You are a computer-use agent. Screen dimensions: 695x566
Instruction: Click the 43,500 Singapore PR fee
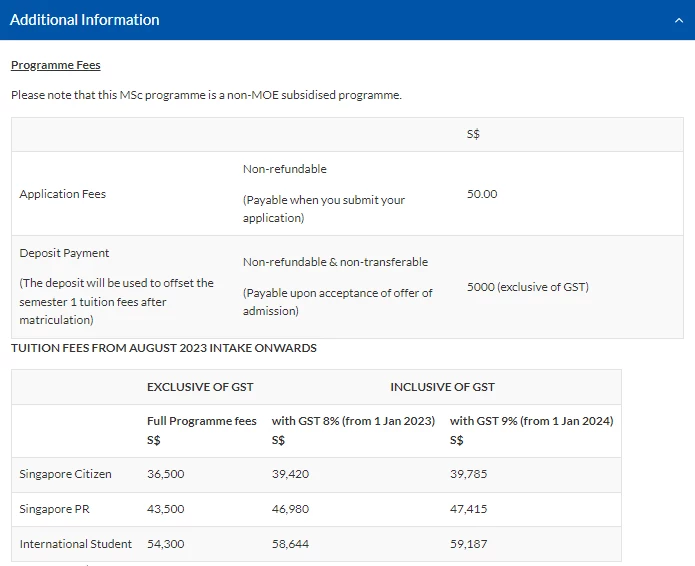coord(165,509)
